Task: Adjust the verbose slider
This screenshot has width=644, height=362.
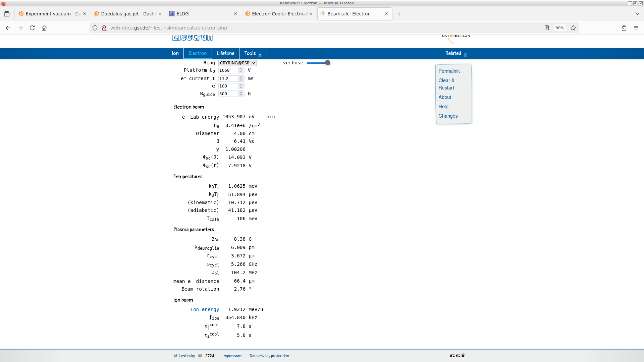Action: coord(327,63)
